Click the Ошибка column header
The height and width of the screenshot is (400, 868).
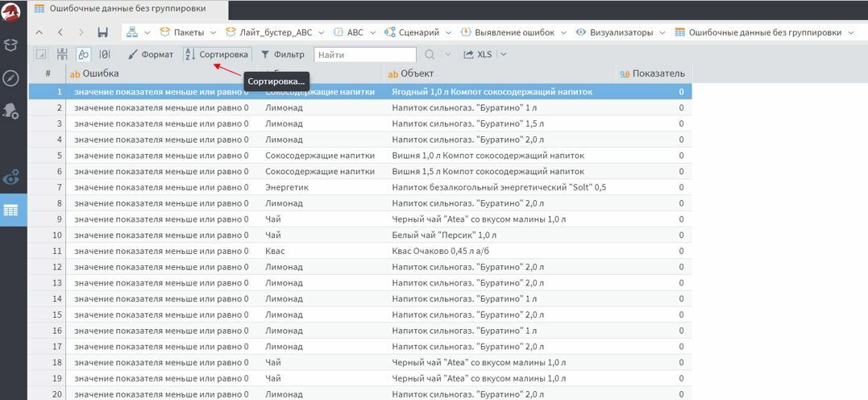click(161, 73)
